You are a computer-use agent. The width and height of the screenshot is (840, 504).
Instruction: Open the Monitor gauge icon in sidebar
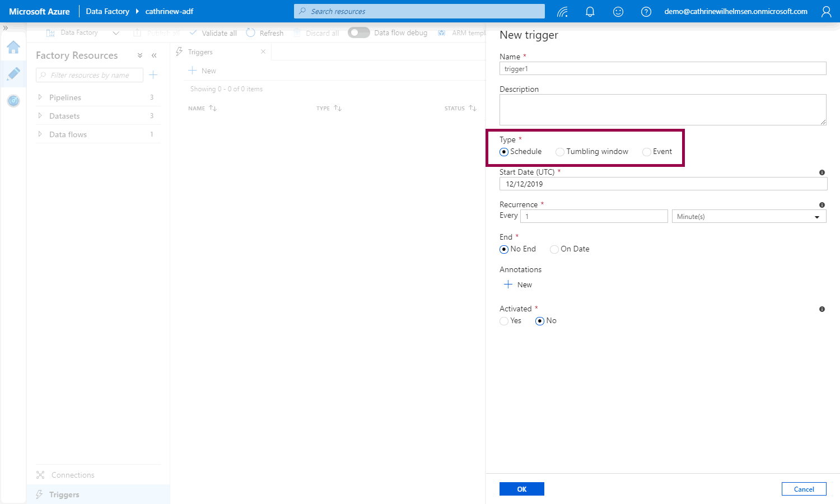click(13, 101)
